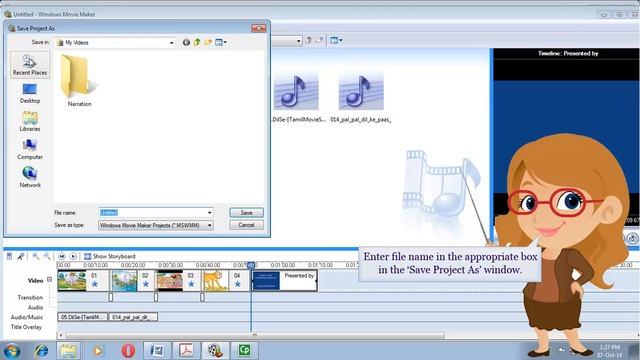640x360 pixels.
Task: Switch to Windows Movie Maker taskbar icon
Action: pos(215,350)
